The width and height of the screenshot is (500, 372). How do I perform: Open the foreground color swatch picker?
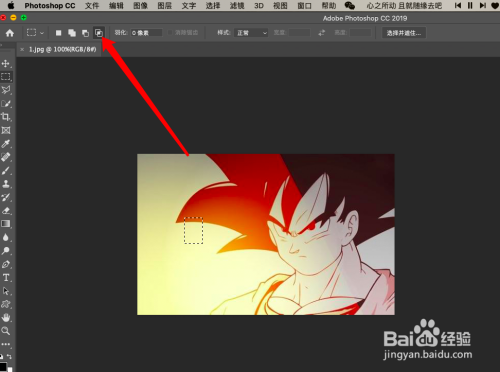click(x=3, y=366)
